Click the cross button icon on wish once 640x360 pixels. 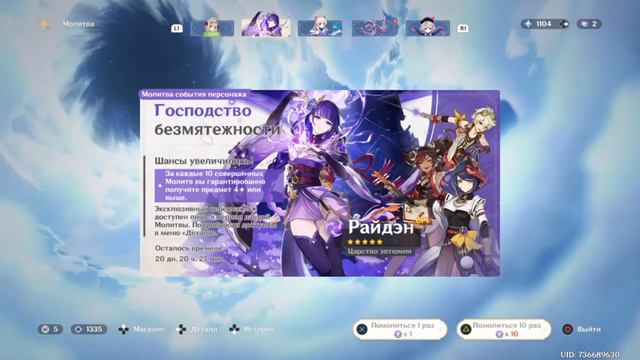click(x=362, y=329)
